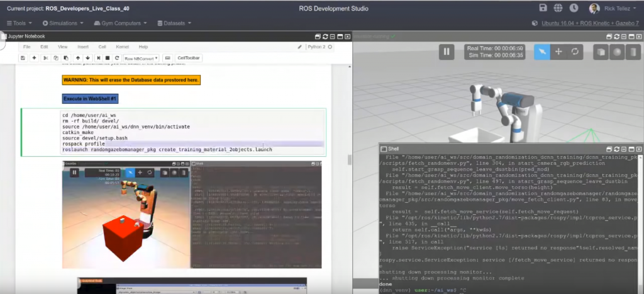Image resolution: width=644 pixels, height=294 pixels.
Task: Open the Cell menu in Jupyter
Action: [x=103, y=47]
